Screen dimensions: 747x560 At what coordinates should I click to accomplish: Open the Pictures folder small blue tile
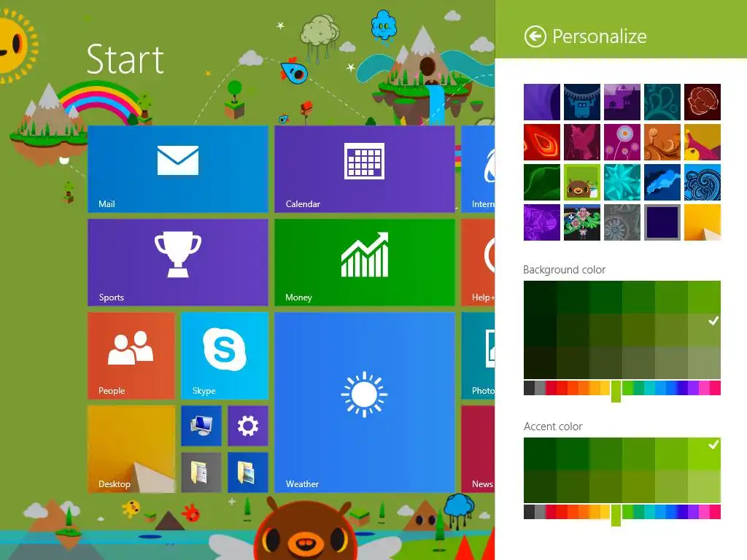[x=248, y=472]
